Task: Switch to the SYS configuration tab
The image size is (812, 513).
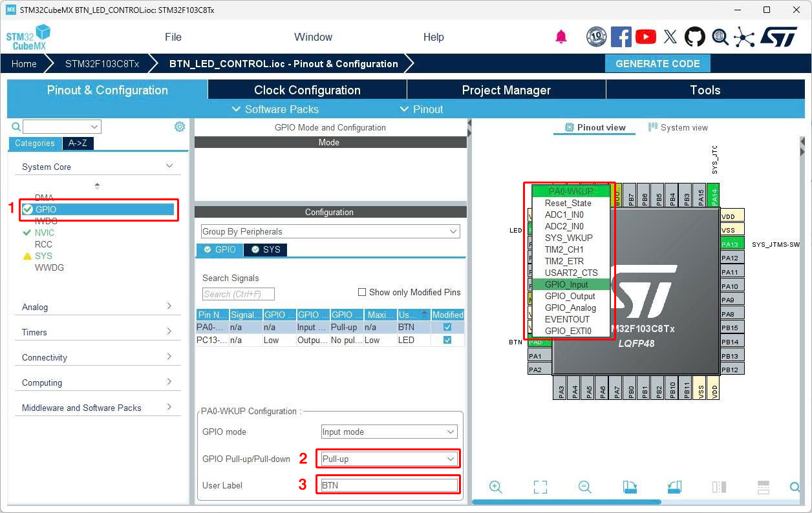Action: point(266,249)
